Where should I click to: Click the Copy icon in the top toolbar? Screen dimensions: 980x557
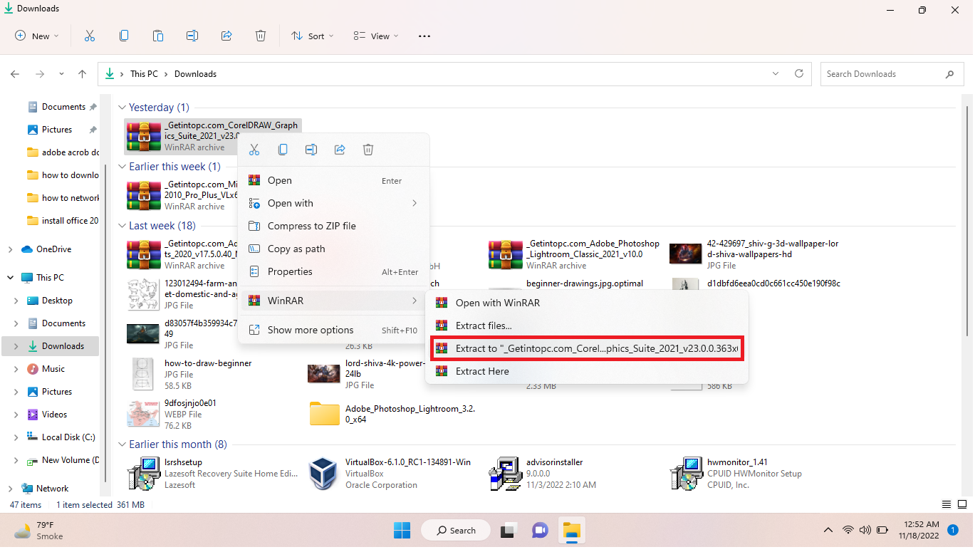click(x=124, y=36)
